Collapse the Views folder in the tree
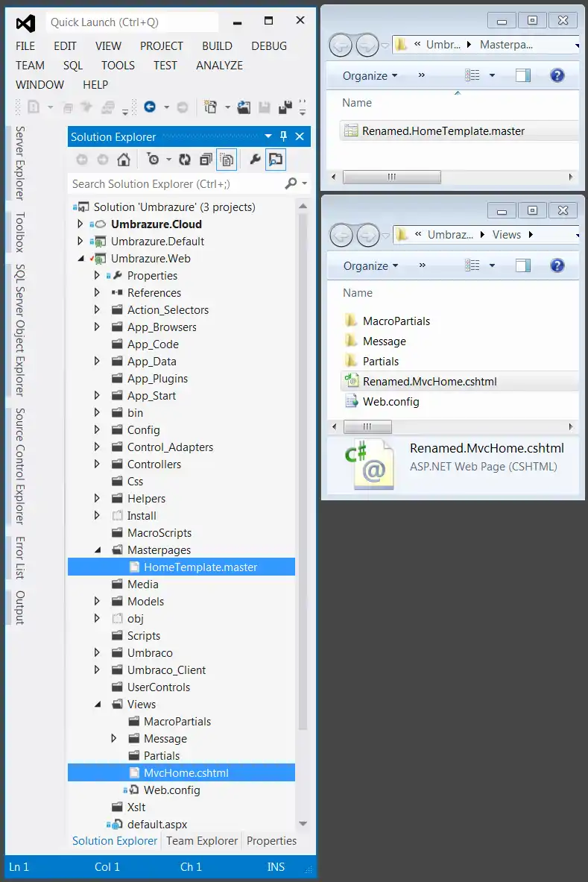The height and width of the screenshot is (882, 588). (x=97, y=705)
